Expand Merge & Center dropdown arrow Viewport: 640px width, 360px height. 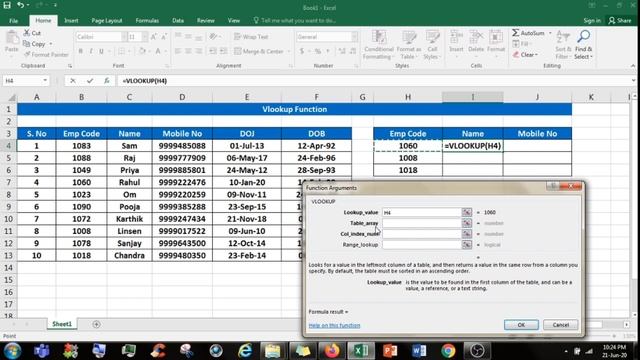[x=288, y=51]
